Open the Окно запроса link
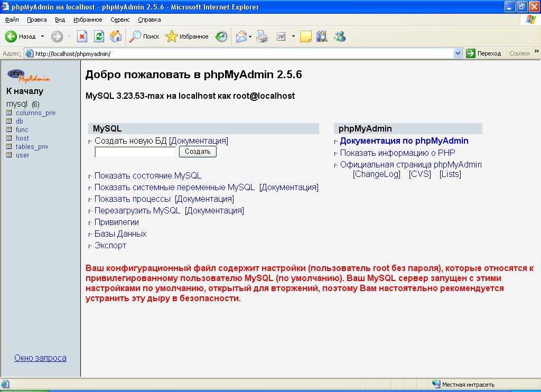The height and width of the screenshot is (392, 541). coord(40,358)
